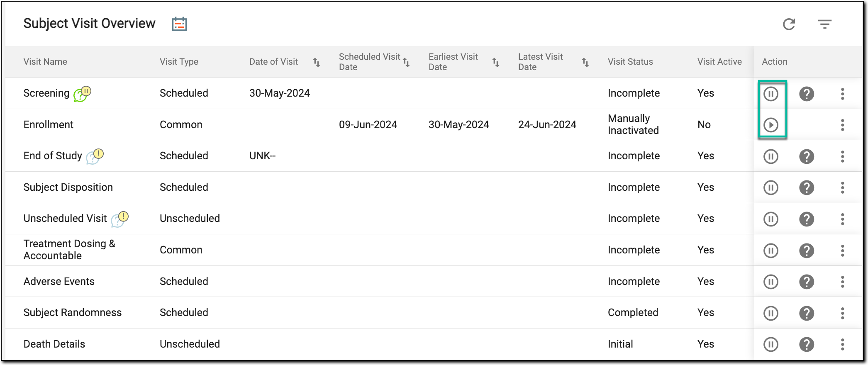Image resolution: width=868 pixels, height=365 pixels.
Task: Open Treatment Dosing & Accountable visit name
Action: coord(69,250)
